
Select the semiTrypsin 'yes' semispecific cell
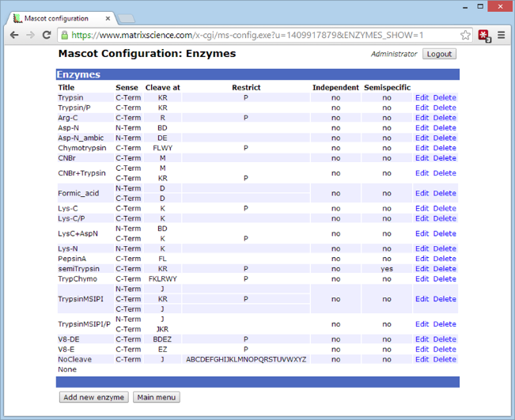point(387,269)
